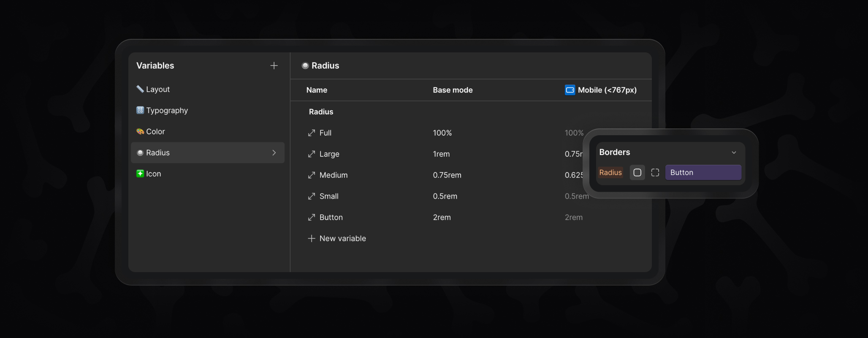Click the plus icon beside New variable
The width and height of the screenshot is (868, 338).
[x=312, y=238]
